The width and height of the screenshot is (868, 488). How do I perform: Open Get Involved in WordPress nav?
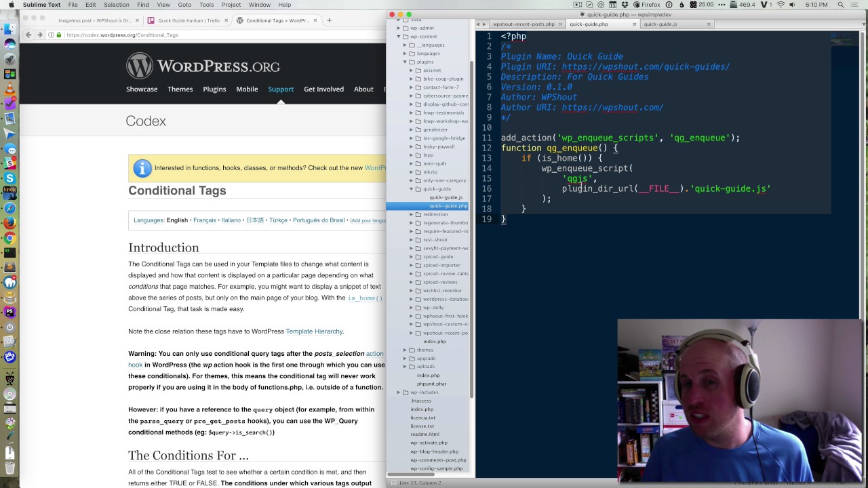[323, 89]
